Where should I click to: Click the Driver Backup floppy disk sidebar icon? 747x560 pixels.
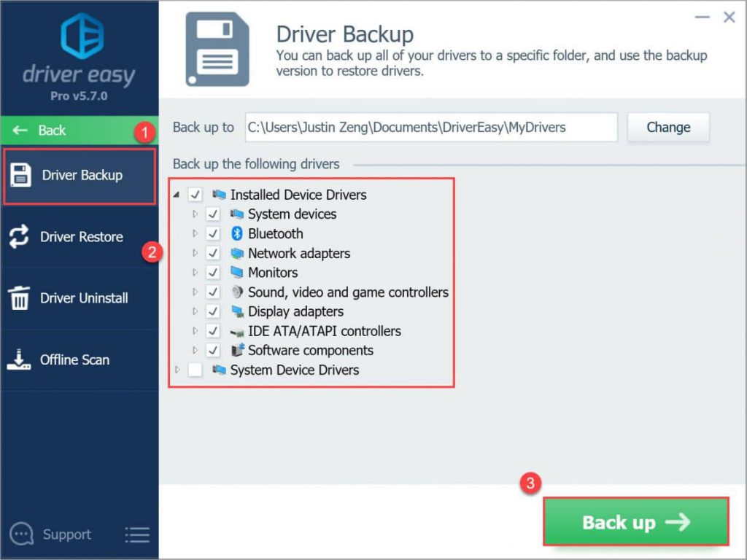20,175
